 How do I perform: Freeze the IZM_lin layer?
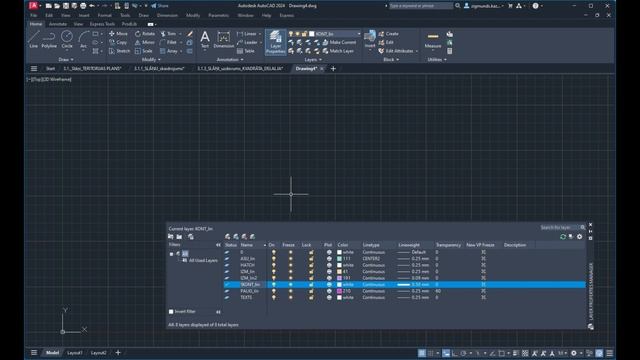pyautogui.click(x=291, y=271)
